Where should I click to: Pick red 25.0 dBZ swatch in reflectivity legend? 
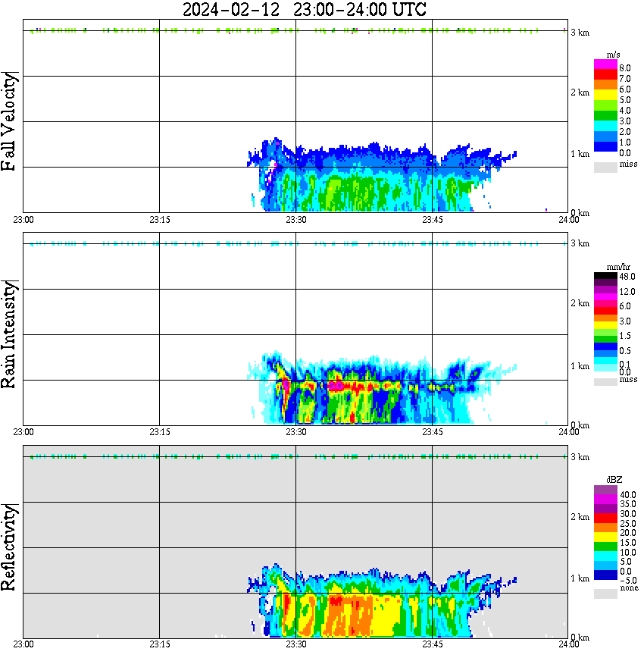pos(605,518)
